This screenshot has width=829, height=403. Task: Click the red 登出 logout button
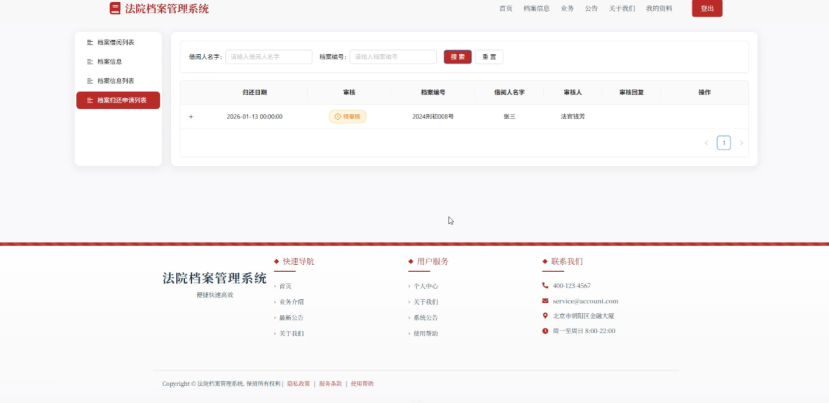coord(707,8)
